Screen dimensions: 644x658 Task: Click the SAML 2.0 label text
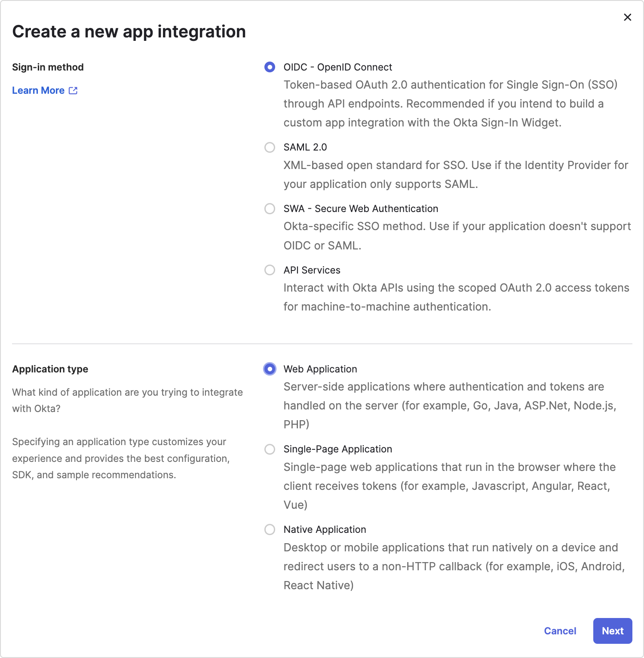pyautogui.click(x=305, y=147)
